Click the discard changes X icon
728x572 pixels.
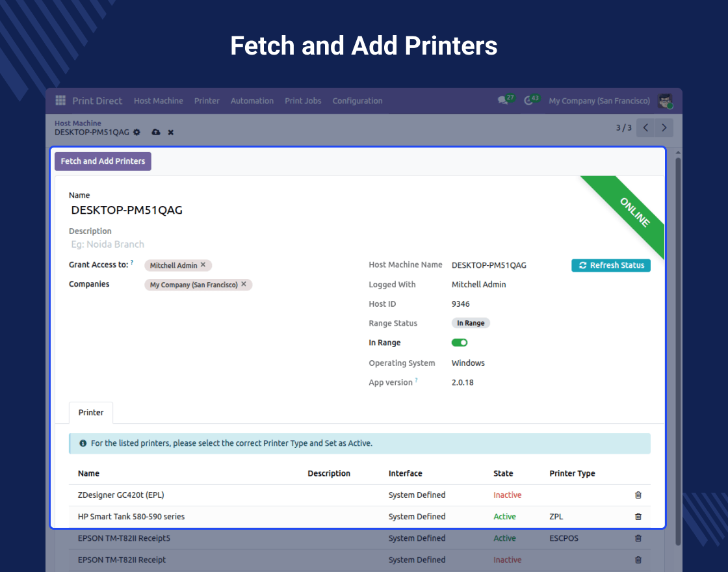coord(171,132)
